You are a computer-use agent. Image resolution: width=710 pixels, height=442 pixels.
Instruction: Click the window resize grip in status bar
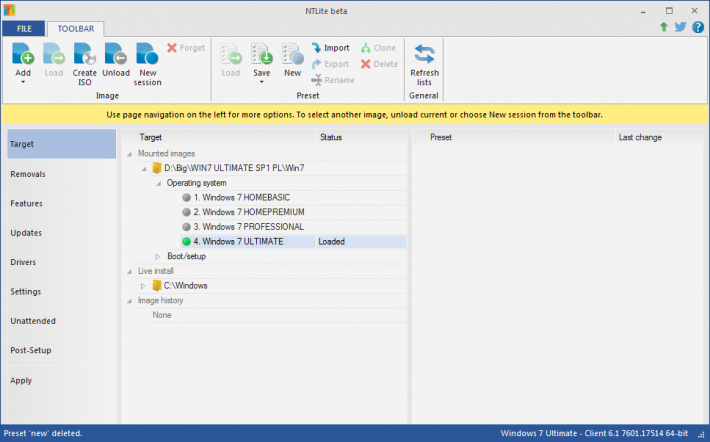pos(702,435)
